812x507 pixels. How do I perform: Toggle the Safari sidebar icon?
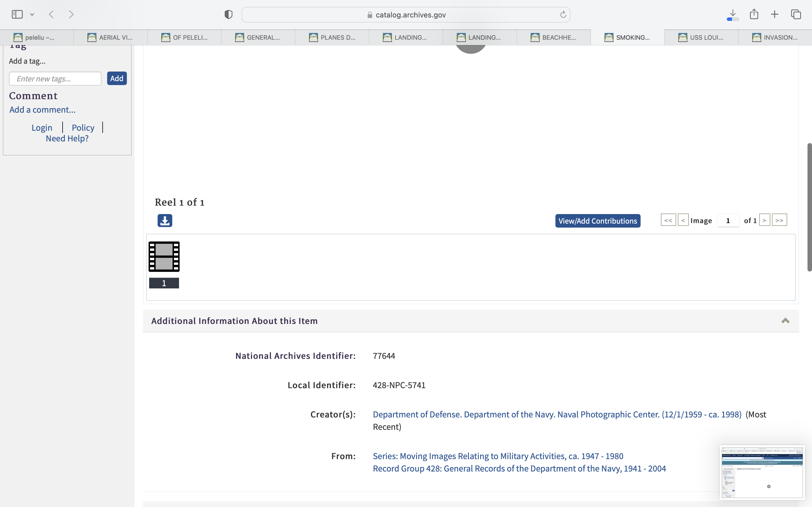[x=17, y=14]
